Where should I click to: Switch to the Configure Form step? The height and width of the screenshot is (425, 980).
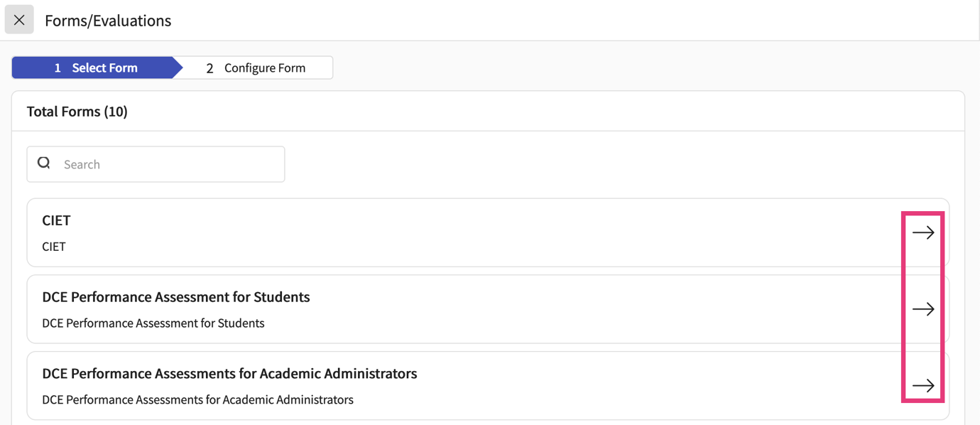click(264, 68)
